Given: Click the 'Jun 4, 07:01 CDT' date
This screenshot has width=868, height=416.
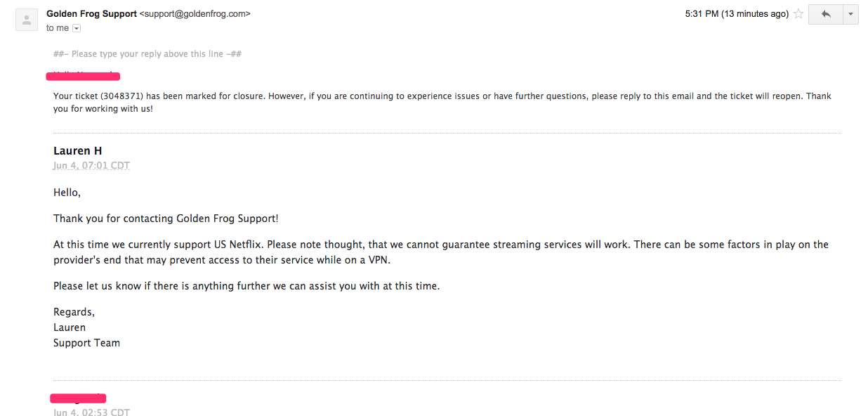Looking at the screenshot, I should [91, 166].
